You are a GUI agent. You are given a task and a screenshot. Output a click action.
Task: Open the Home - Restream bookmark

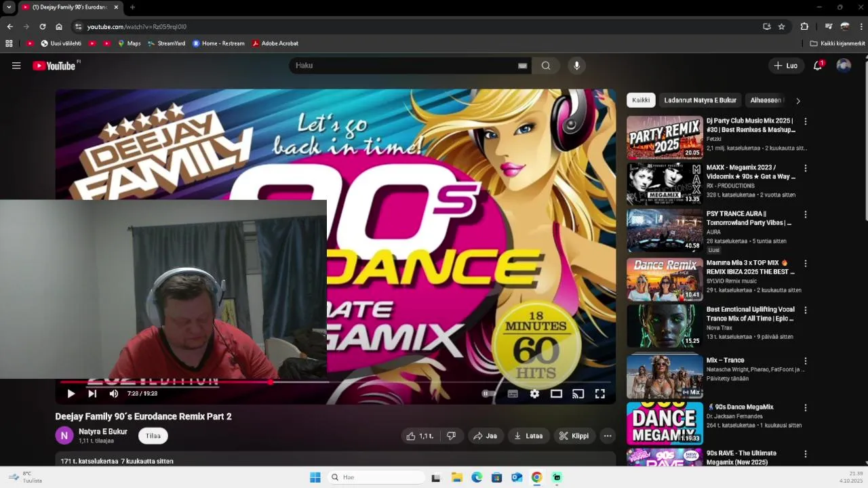218,43
